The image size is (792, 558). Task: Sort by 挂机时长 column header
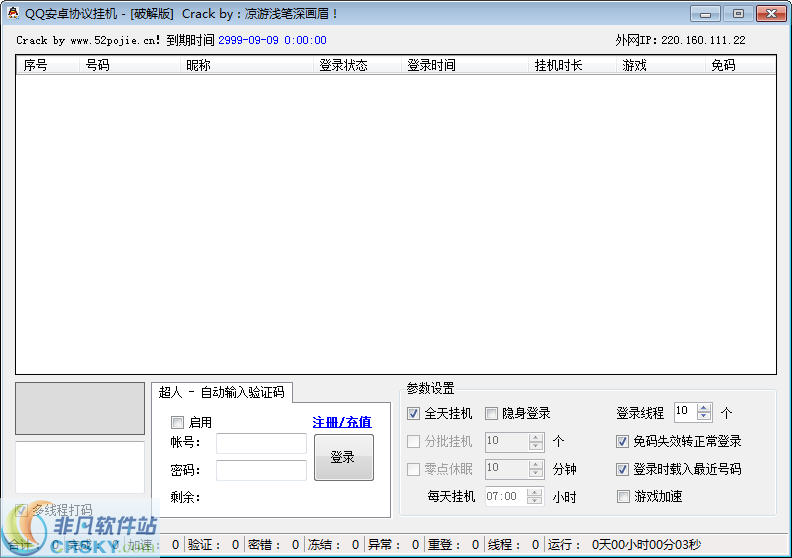coord(573,65)
